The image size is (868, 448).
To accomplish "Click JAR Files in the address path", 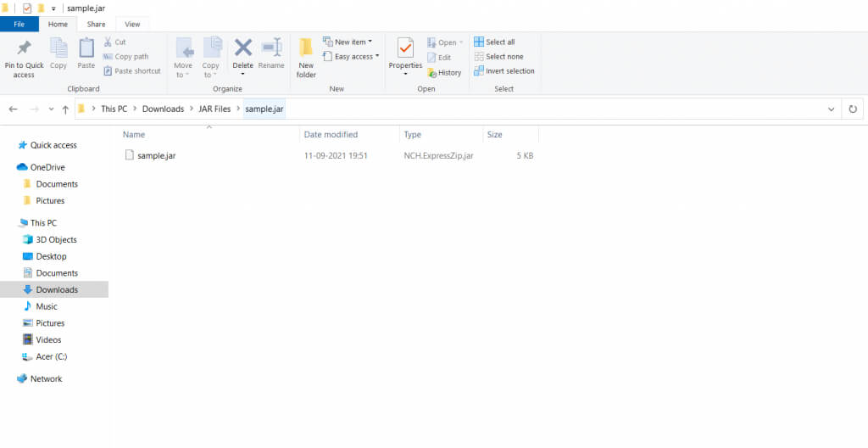I will (214, 109).
